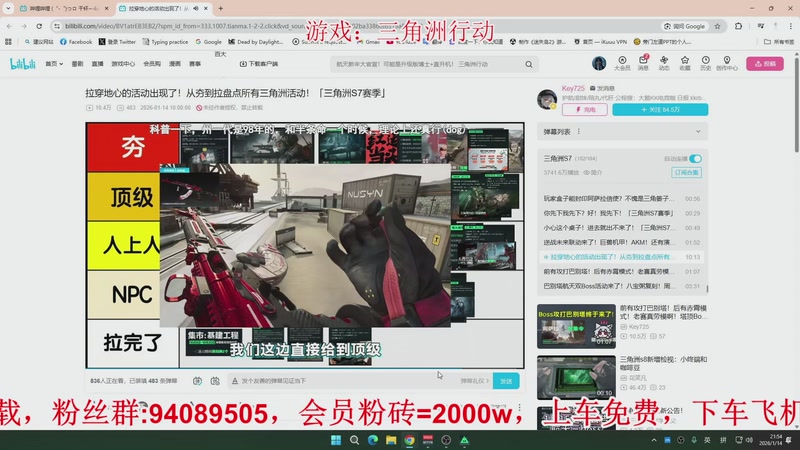Open File Explorer from taskbar

tap(391, 440)
